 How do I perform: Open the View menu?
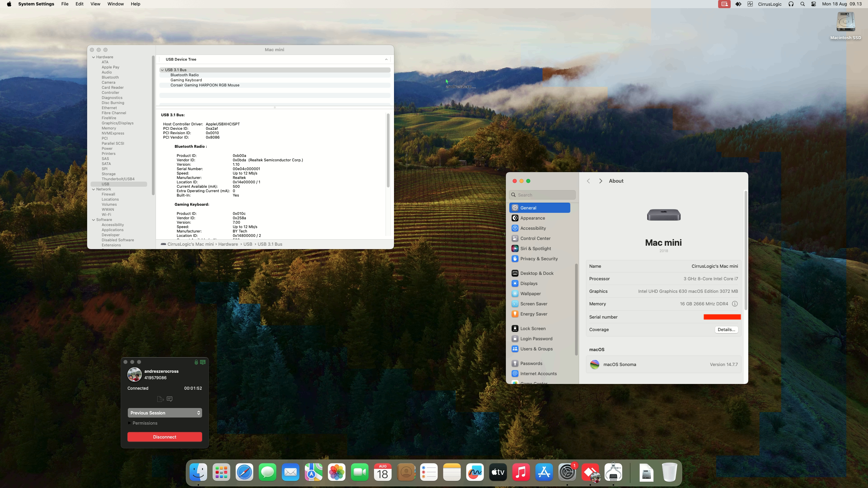(95, 4)
